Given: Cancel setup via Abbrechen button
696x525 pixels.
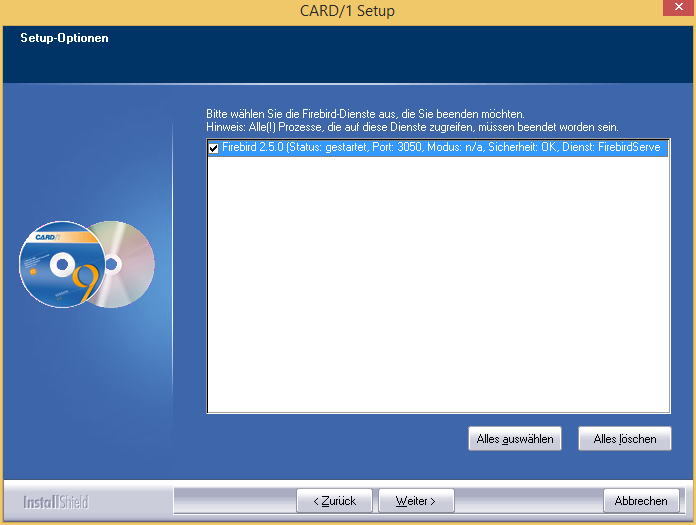Looking at the screenshot, I should coord(641,501).
